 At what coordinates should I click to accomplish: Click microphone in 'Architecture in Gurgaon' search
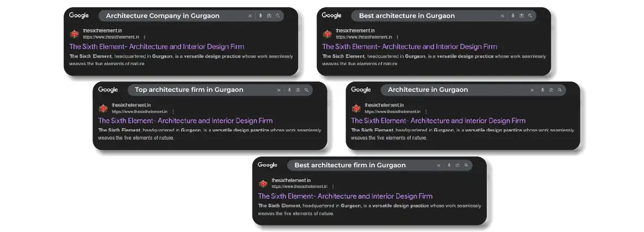(542, 90)
